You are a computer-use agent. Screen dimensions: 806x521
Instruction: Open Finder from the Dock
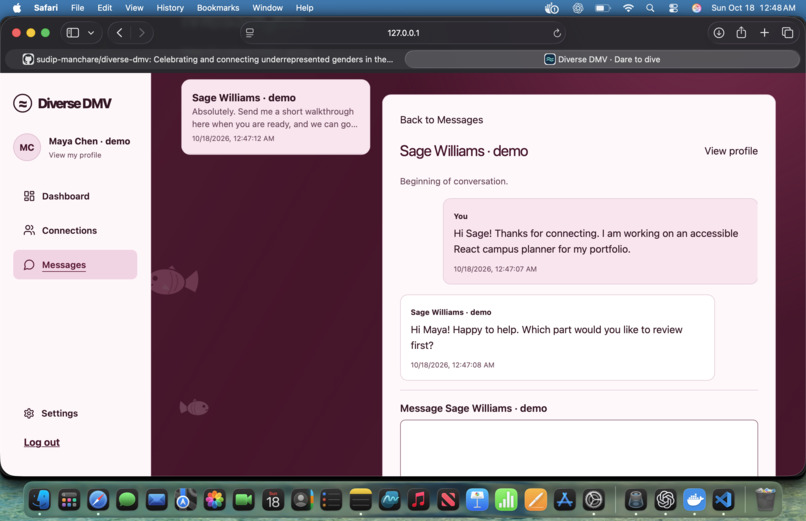point(40,499)
